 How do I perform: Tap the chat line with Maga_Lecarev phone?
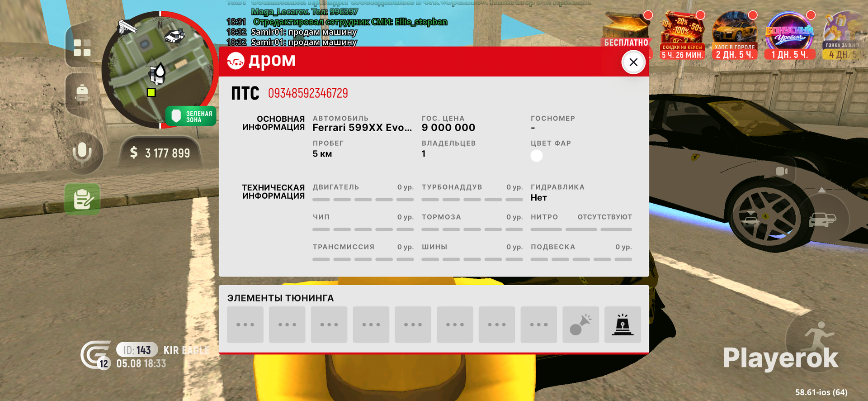click(x=305, y=11)
